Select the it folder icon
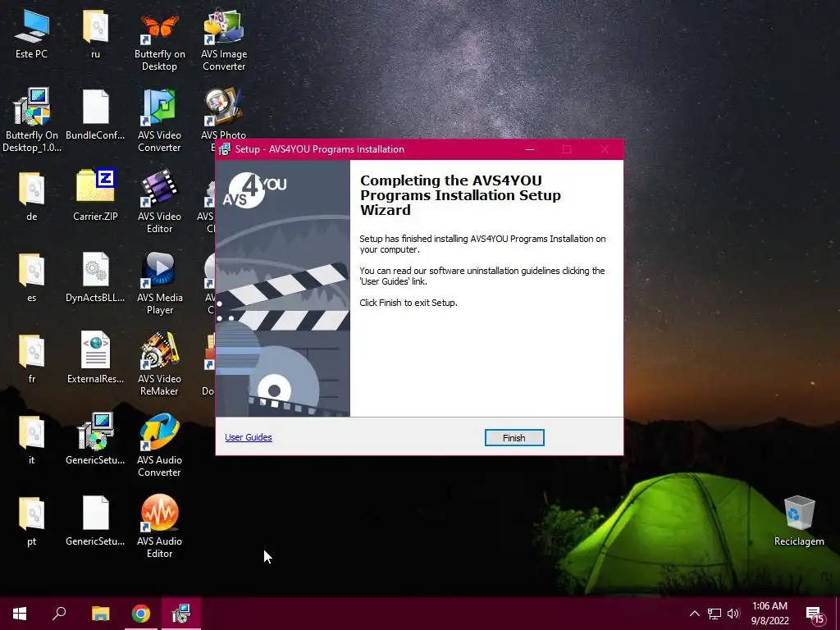840x630 pixels. (x=32, y=440)
